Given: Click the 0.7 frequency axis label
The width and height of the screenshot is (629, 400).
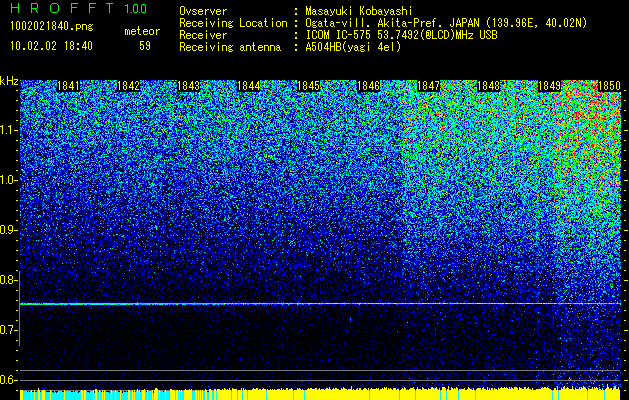Looking at the screenshot, I should tap(7, 330).
